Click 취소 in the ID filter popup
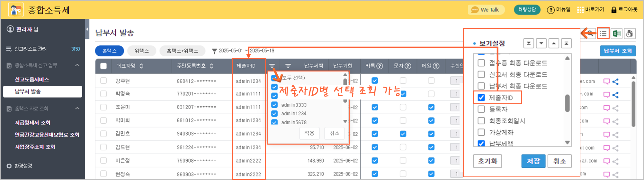Viewport: 644px width, 180px height. pos(335,133)
